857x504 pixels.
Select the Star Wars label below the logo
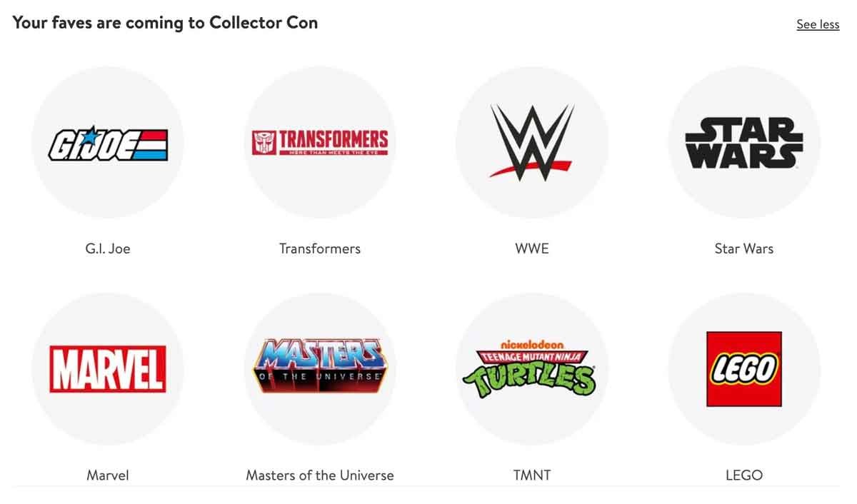[744, 248]
